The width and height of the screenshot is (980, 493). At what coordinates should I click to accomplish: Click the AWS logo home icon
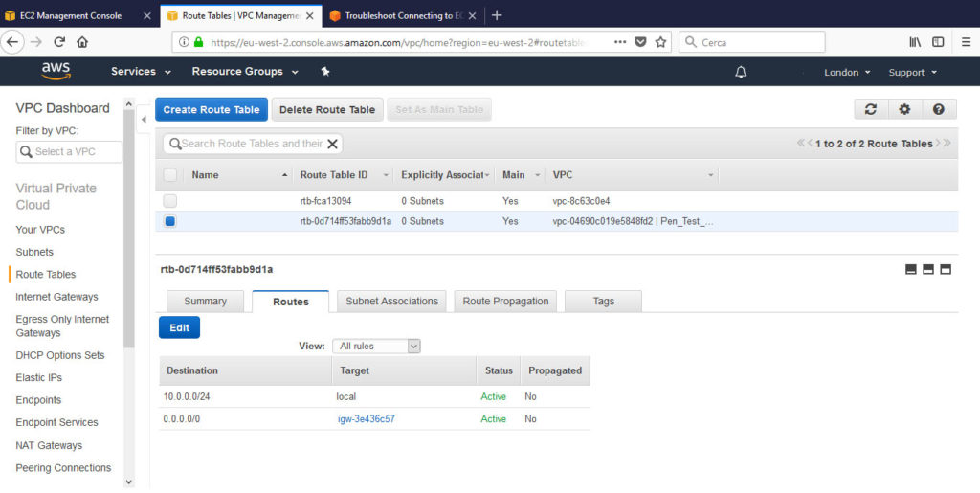(56, 71)
